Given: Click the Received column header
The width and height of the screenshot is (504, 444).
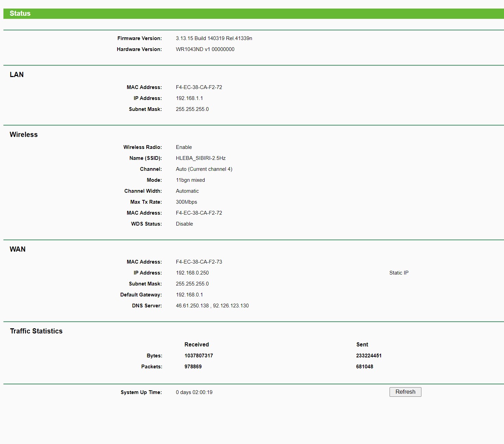Looking at the screenshot, I should 197,345.
